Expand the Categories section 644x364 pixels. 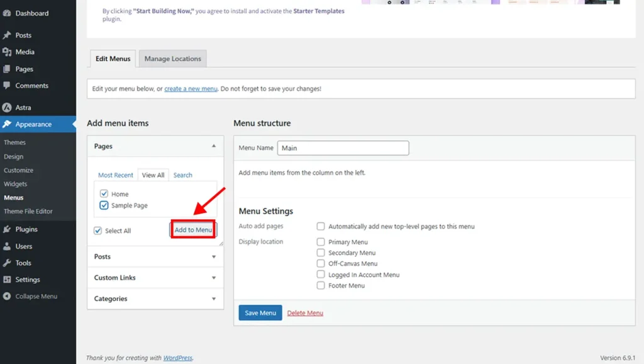tap(155, 298)
